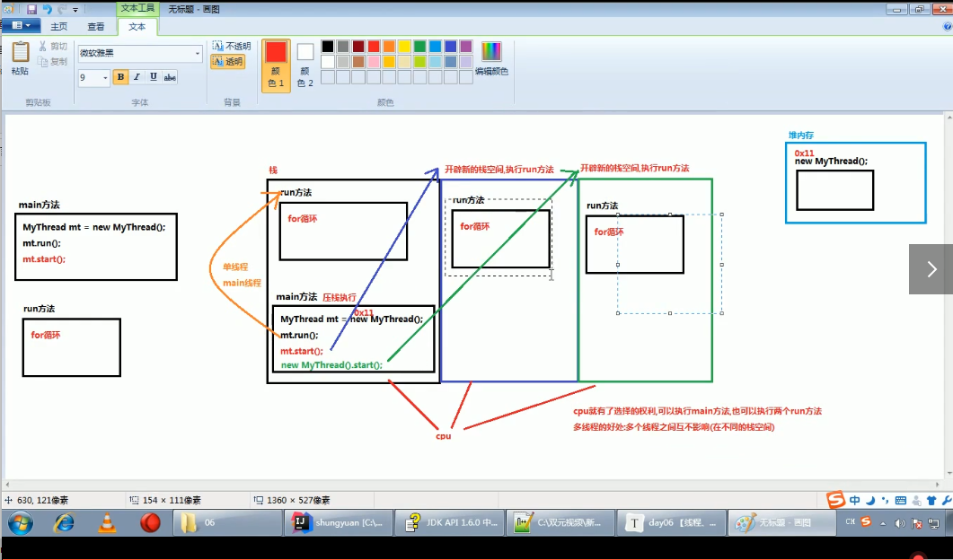
Task: Click the 无标题 - 画图 Paint taskbar button
Action: (783, 522)
